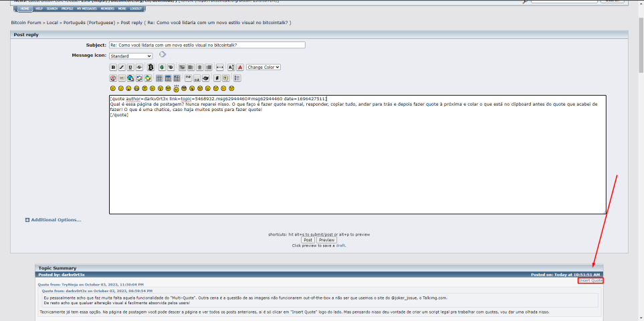This screenshot has height=321, width=644.
Task: Insert a Flash embed tag
Action: [x=113, y=78]
